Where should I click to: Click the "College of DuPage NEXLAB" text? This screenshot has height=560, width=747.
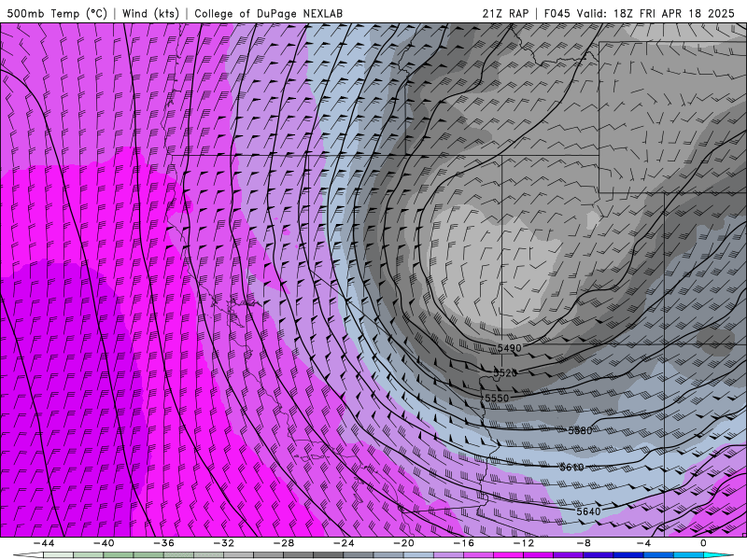coord(268,13)
